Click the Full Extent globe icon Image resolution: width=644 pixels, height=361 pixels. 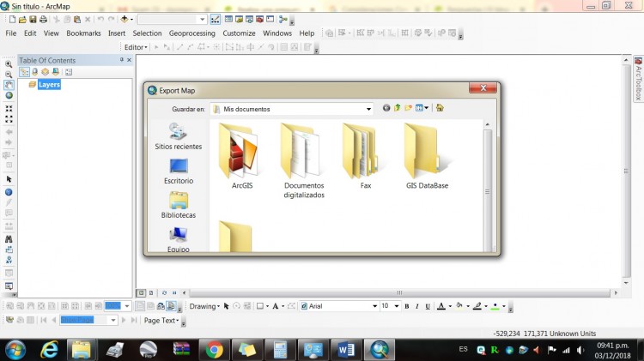pos(9,95)
